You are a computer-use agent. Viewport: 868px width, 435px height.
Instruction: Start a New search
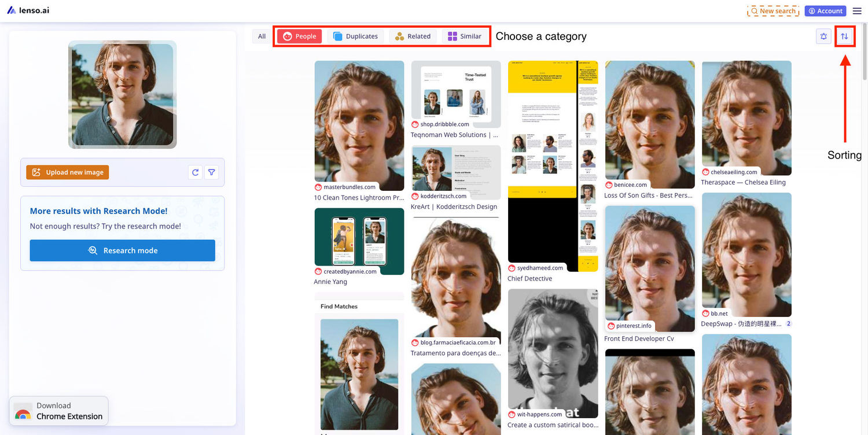point(773,11)
